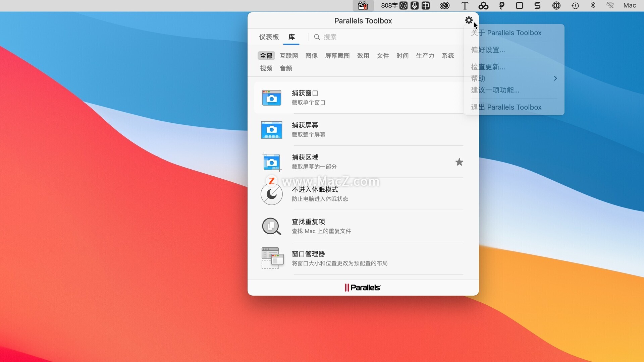
Task: Click the Capture Area camera icon
Action: [271, 162]
